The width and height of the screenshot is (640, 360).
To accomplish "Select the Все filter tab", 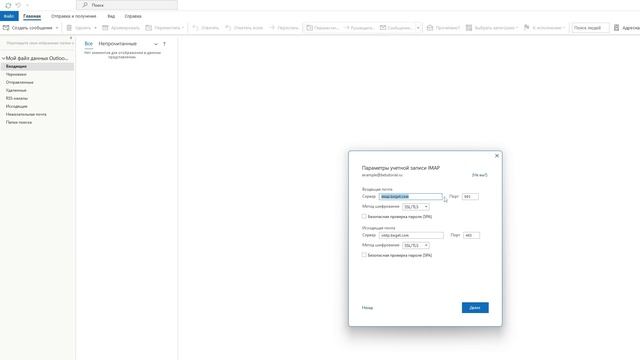I will pyautogui.click(x=89, y=44).
